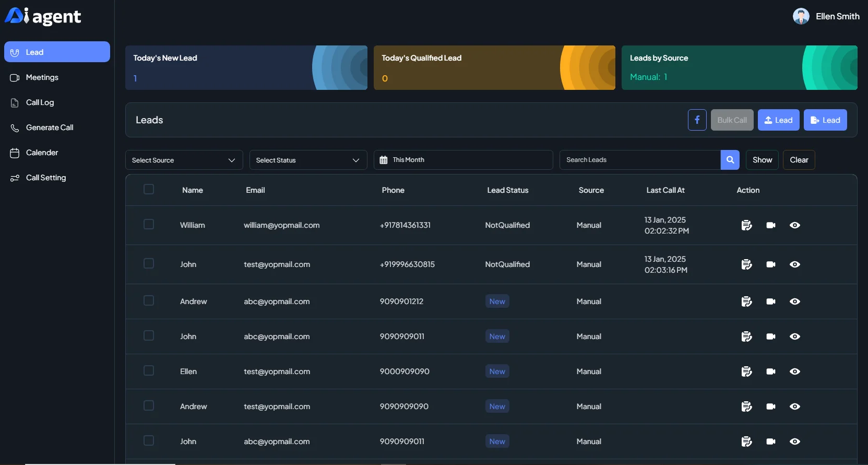Click the Source column header
868x465 pixels.
(x=591, y=190)
